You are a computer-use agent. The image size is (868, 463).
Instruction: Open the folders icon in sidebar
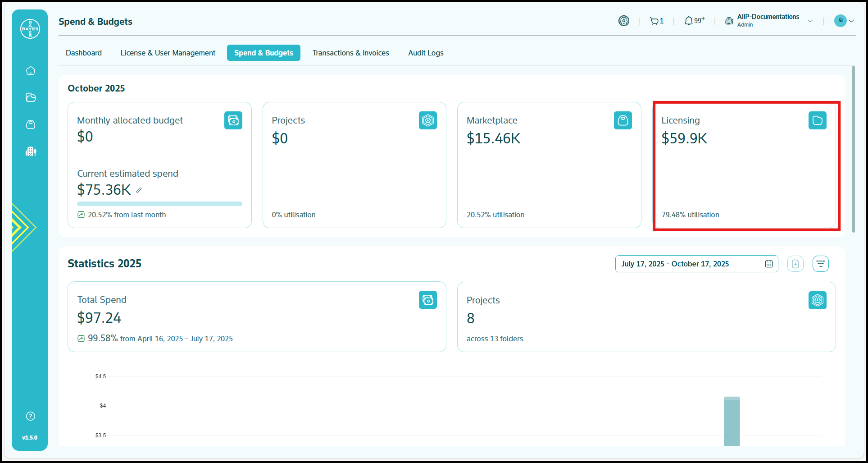31,97
